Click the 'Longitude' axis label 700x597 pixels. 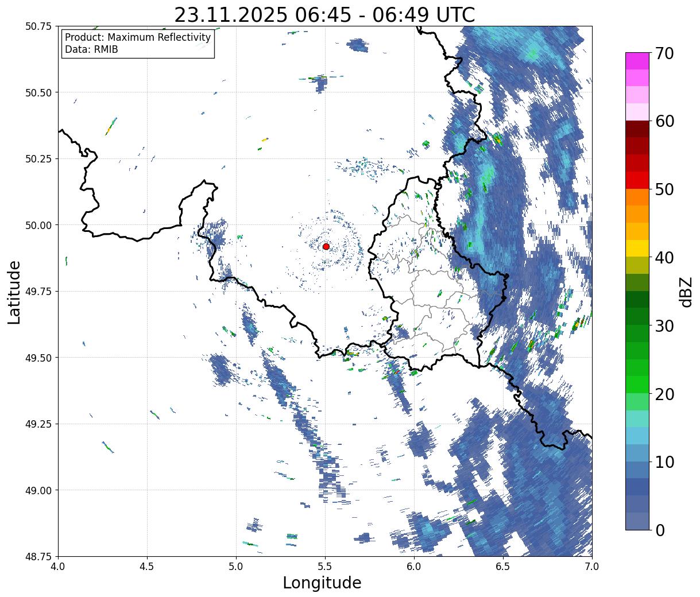pos(322,583)
